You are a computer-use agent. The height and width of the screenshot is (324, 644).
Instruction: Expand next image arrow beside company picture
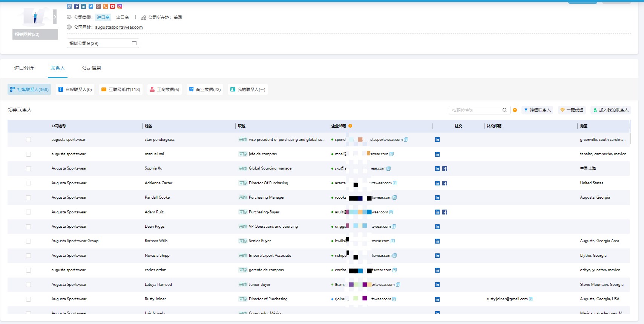tap(55, 17)
